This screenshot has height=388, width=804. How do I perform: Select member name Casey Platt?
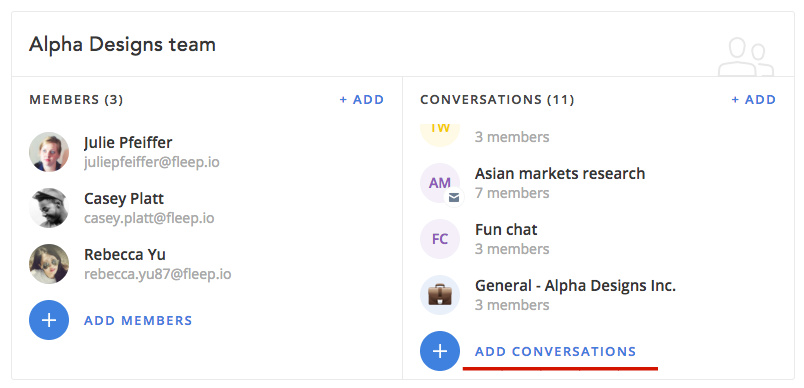pyautogui.click(x=124, y=198)
